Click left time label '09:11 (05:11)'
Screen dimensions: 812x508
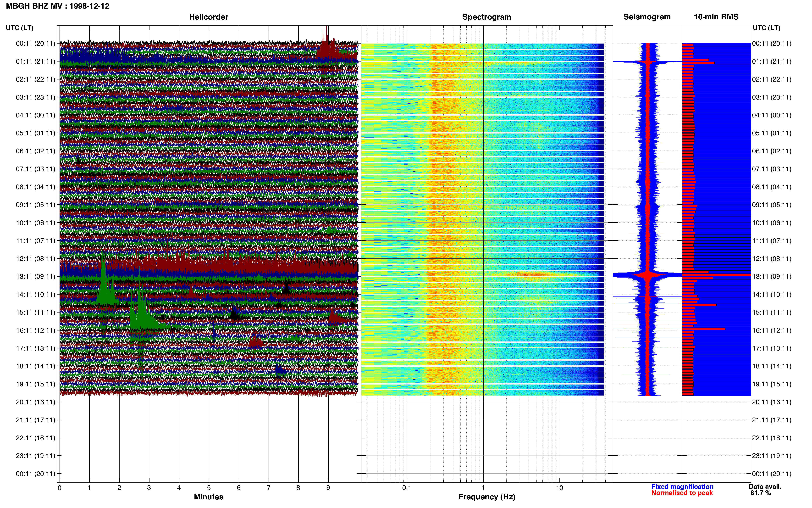[36, 205]
